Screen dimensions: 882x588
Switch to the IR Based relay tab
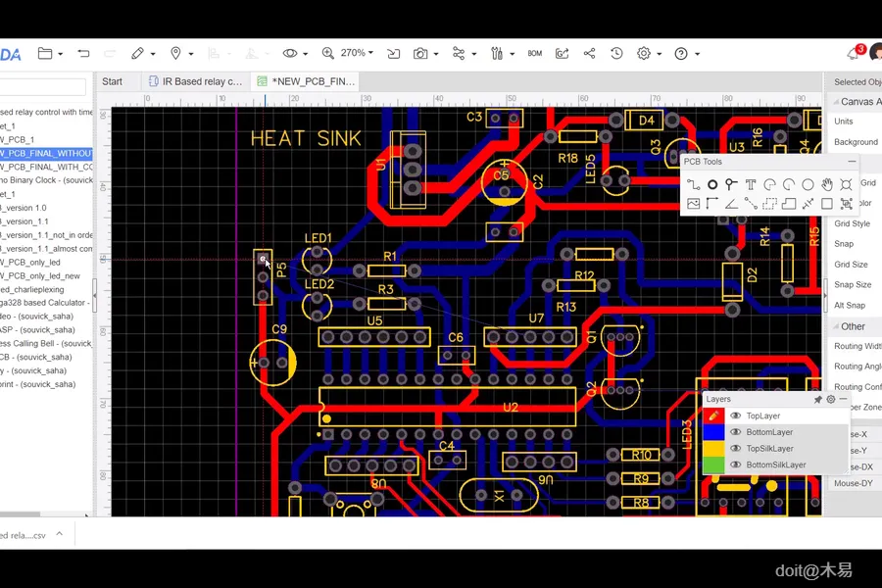pyautogui.click(x=196, y=81)
